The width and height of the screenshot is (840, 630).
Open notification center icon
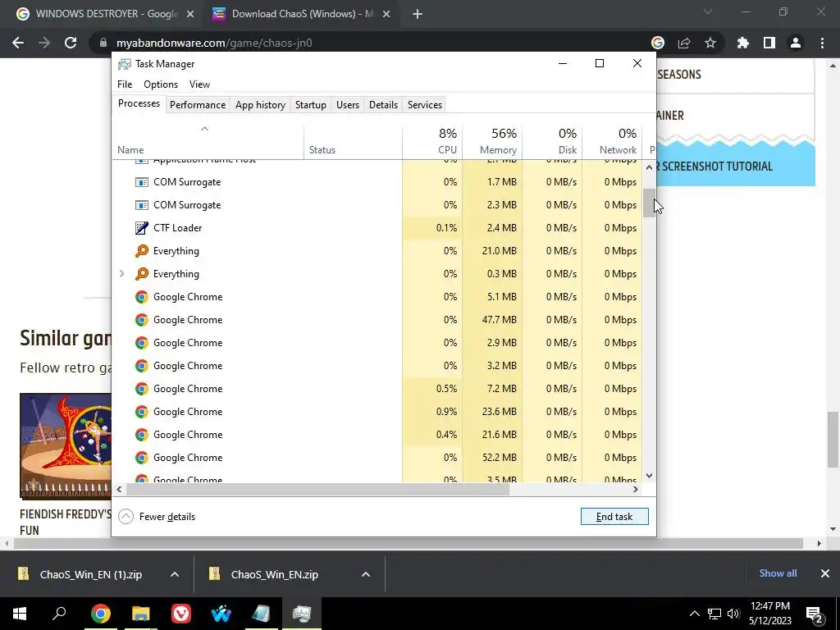point(815,614)
